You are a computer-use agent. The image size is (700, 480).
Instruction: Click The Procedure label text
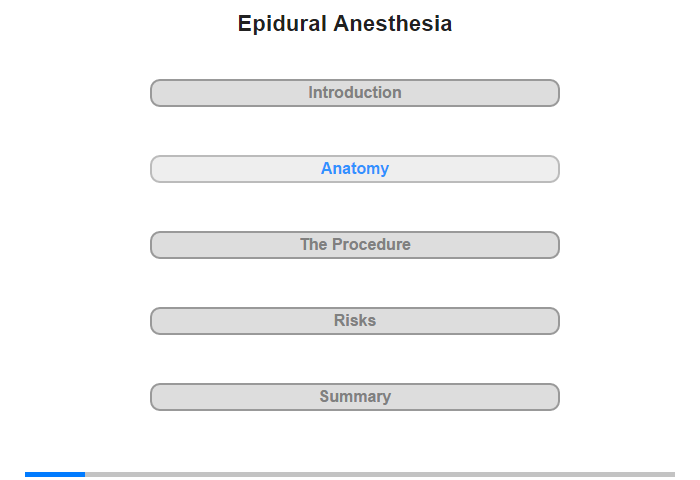point(355,244)
